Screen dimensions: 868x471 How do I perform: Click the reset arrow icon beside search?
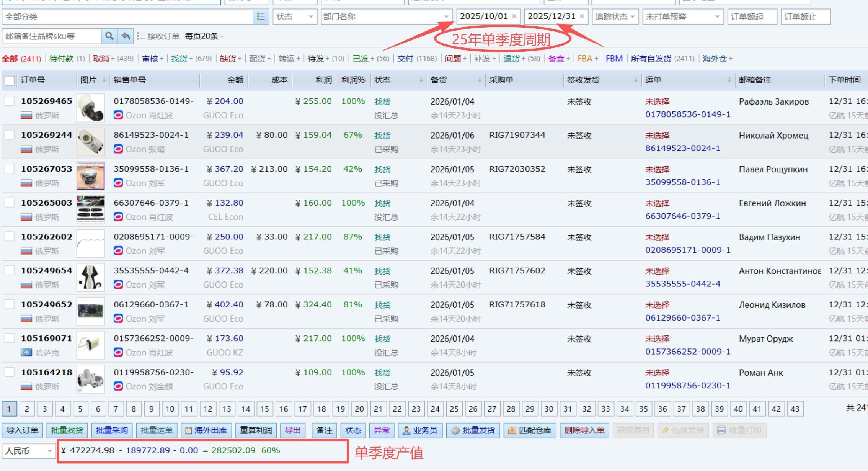[126, 36]
